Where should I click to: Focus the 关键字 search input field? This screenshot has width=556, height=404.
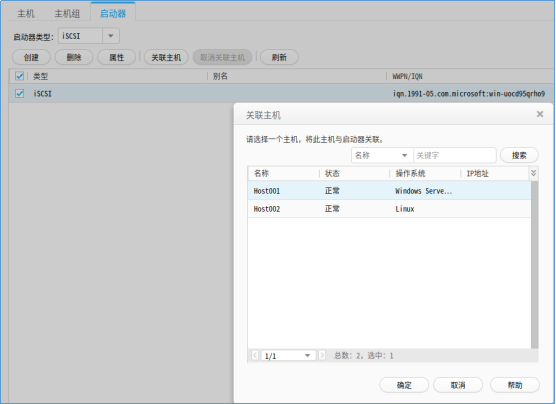455,155
